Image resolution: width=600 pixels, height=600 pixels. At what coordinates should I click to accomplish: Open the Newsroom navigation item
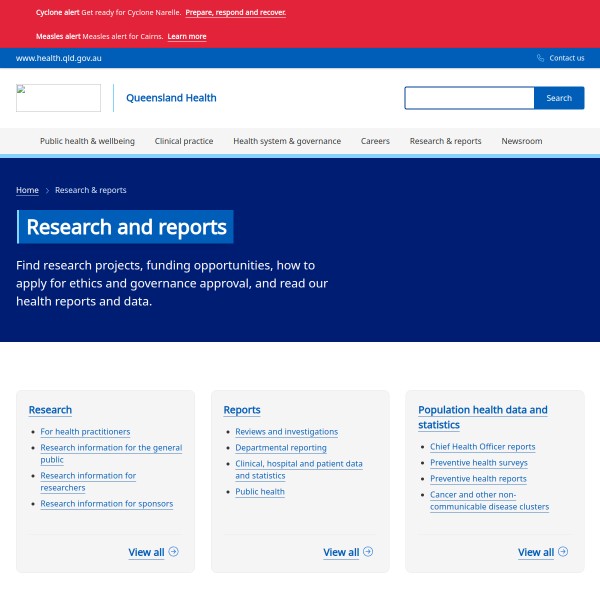521,141
